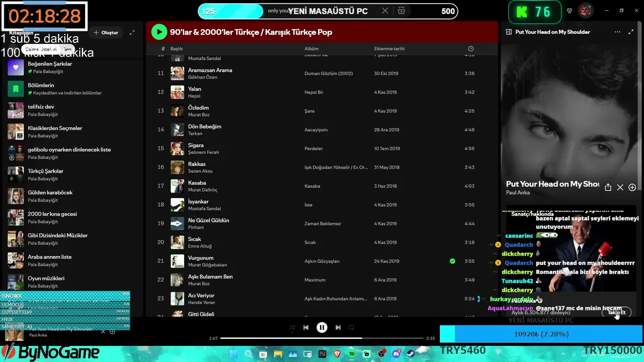The image size is (644, 362).
Task: Collapse the now playing side panel
Action: (x=509, y=32)
